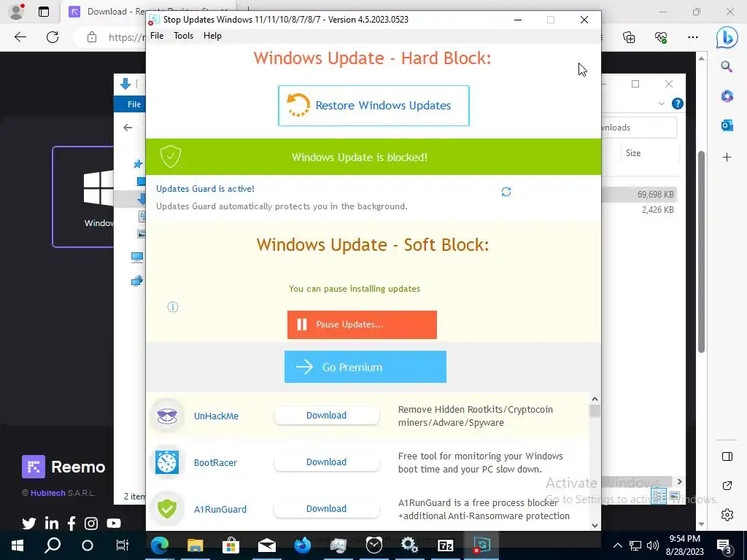Viewport: 747px width, 560px height.
Task: Open Outlook in the Edge sidebar
Action: 727,125
